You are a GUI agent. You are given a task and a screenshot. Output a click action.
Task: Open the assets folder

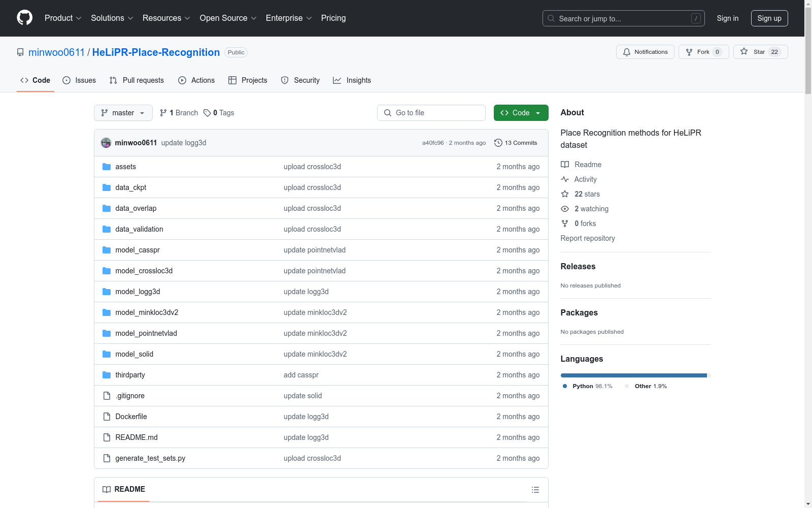(x=125, y=167)
